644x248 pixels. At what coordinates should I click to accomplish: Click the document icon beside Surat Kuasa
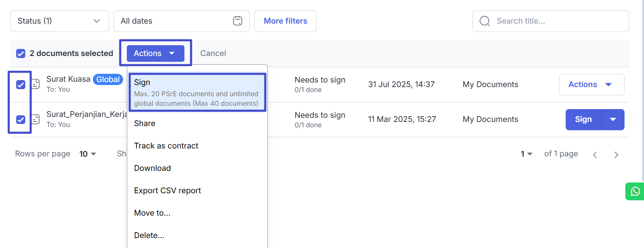36,84
